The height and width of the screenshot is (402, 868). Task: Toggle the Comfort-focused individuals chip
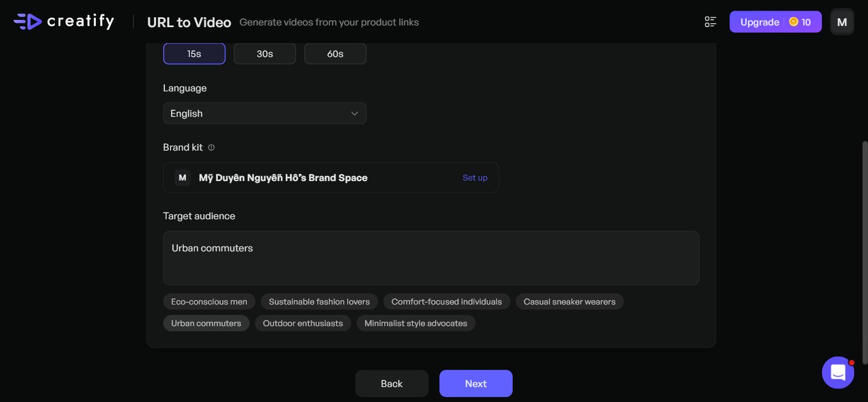click(447, 302)
